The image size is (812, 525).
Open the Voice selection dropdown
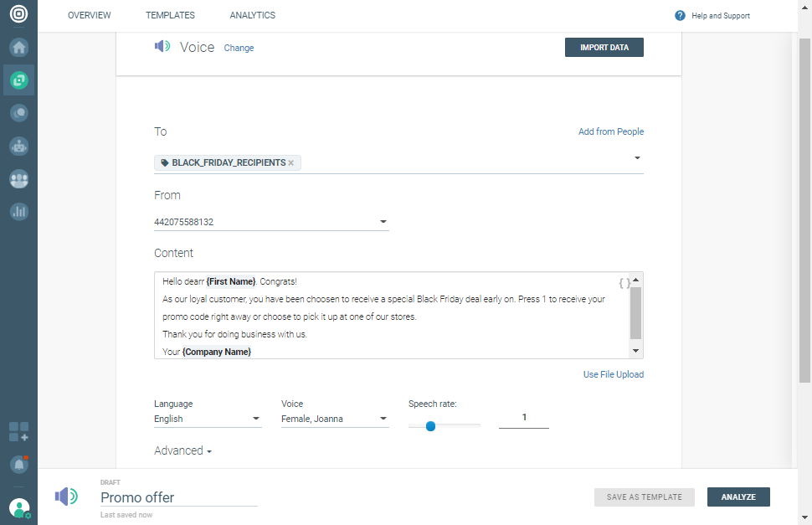pyautogui.click(x=383, y=419)
